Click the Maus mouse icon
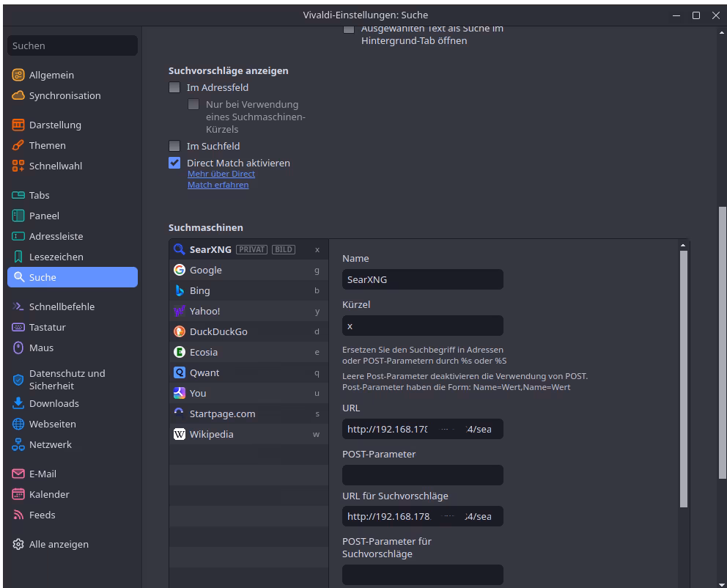 coord(18,348)
